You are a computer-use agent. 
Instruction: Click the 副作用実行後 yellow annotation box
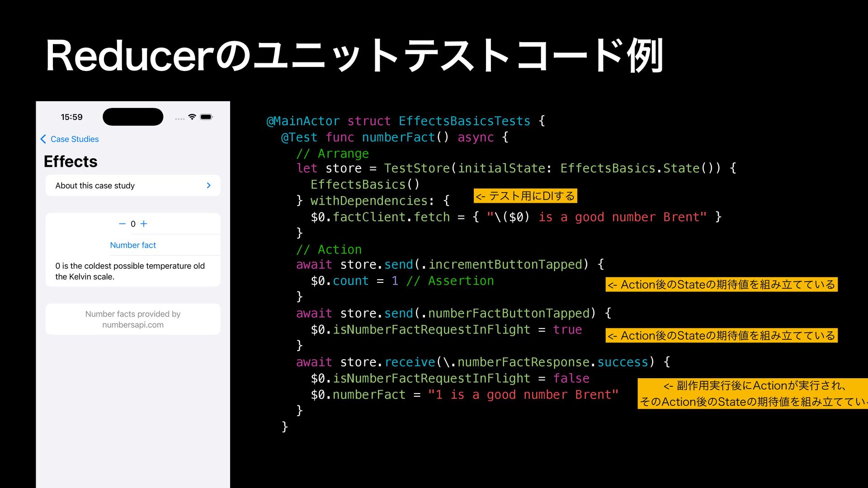click(753, 394)
